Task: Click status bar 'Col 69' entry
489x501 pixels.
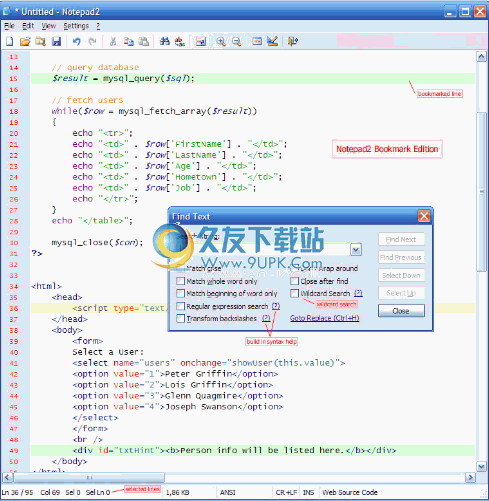Action: 50,492
